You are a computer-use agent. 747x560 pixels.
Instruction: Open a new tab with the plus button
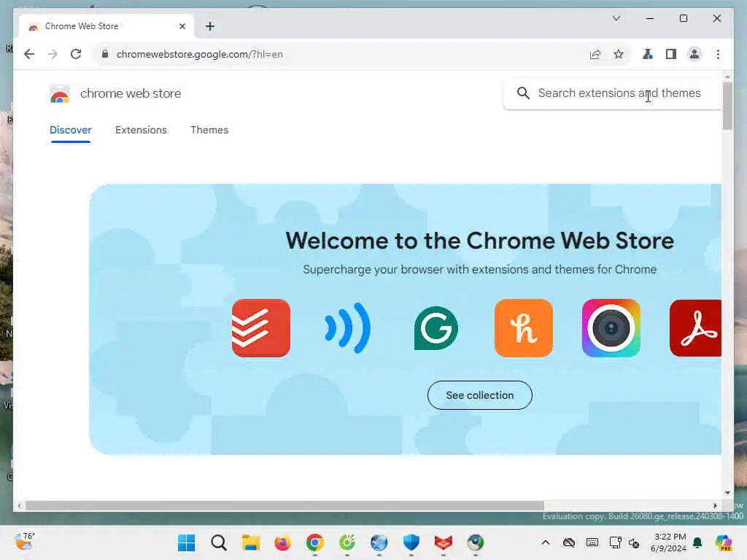(x=210, y=26)
